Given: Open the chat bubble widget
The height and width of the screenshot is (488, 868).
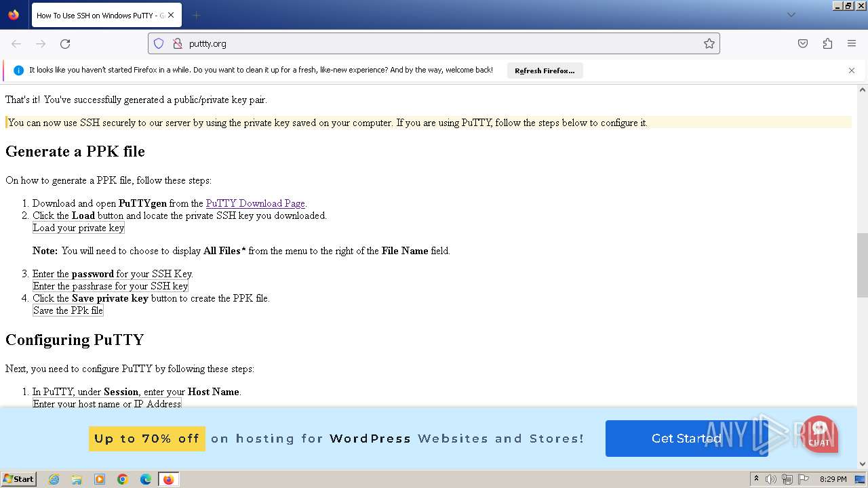Looking at the screenshot, I should (819, 434).
